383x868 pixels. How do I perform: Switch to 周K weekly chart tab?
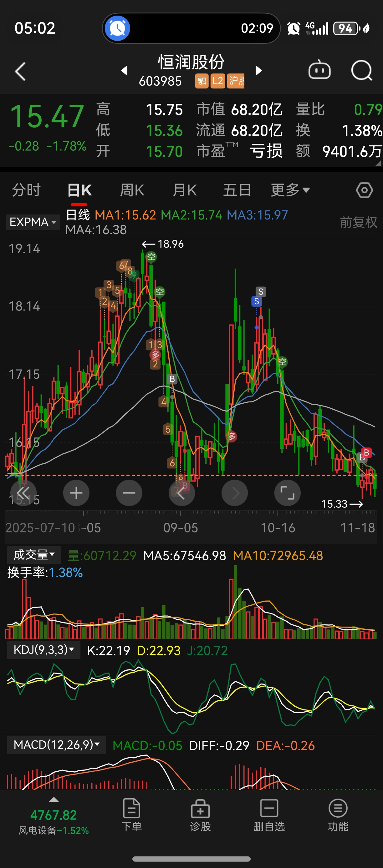(x=132, y=190)
